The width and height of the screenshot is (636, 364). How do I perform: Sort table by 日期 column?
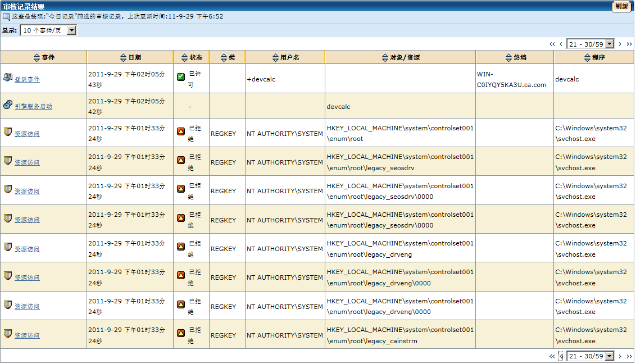pos(124,58)
